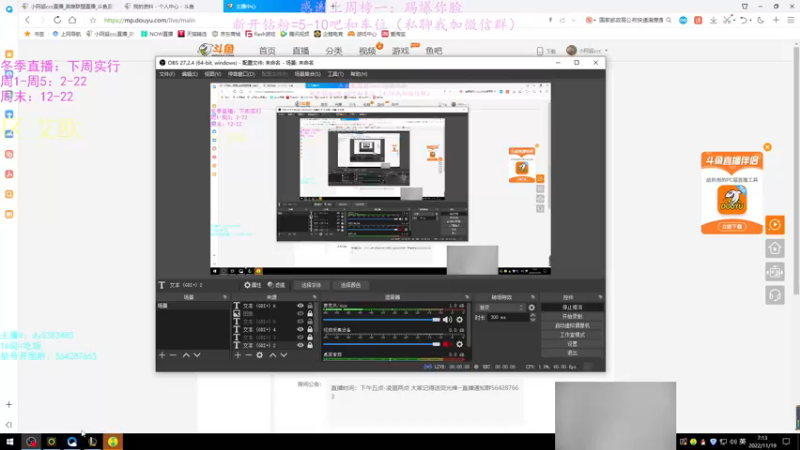Open the 工具(T) menu in OBS
Viewport: 800px width, 450px height.
pos(335,74)
